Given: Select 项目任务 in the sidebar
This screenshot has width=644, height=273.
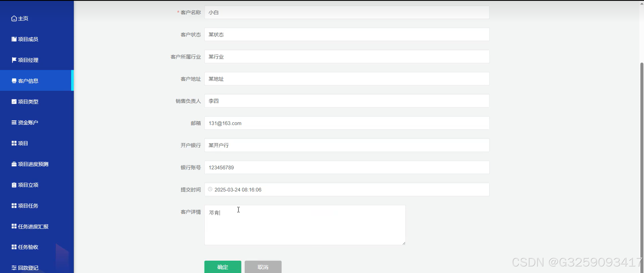Looking at the screenshot, I should (37, 205).
